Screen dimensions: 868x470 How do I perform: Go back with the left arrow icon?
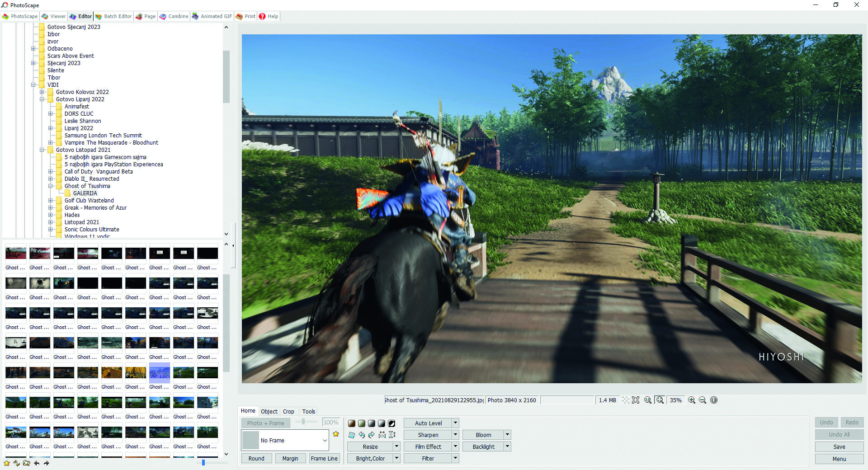(x=37, y=463)
